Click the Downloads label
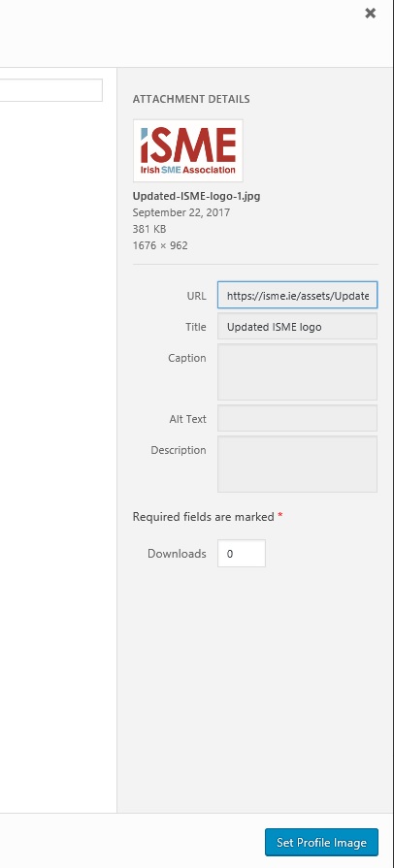 click(x=177, y=554)
